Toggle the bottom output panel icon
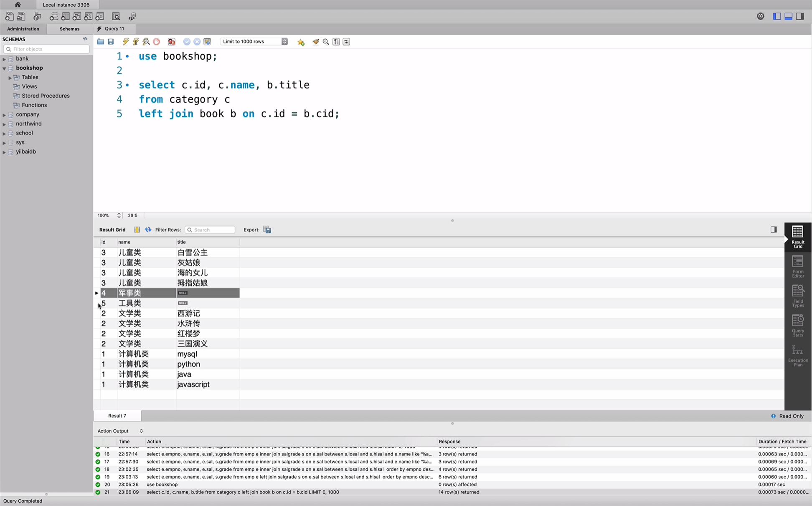This screenshot has height=506, width=812. [788, 16]
